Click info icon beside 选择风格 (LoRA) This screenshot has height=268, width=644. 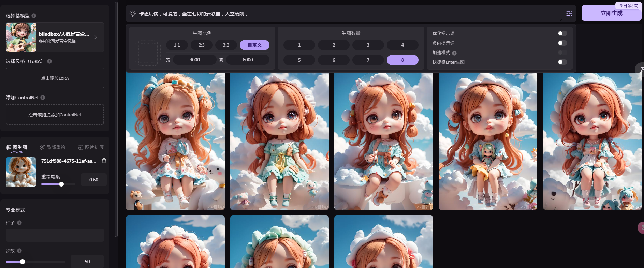[x=49, y=61]
